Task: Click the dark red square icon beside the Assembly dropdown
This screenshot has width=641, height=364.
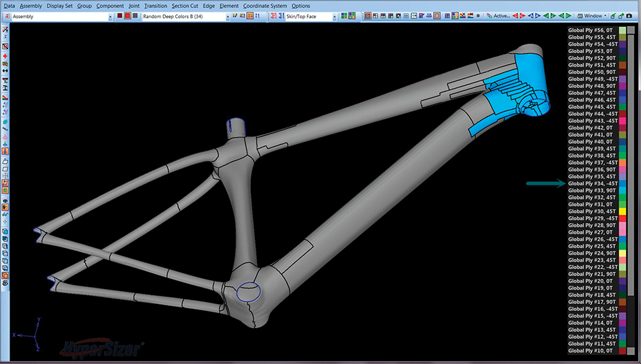Action: point(120,16)
